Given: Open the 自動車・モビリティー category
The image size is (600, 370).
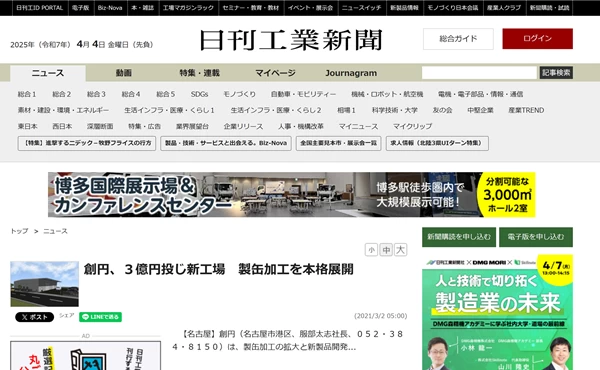Looking at the screenshot, I should click(303, 94).
